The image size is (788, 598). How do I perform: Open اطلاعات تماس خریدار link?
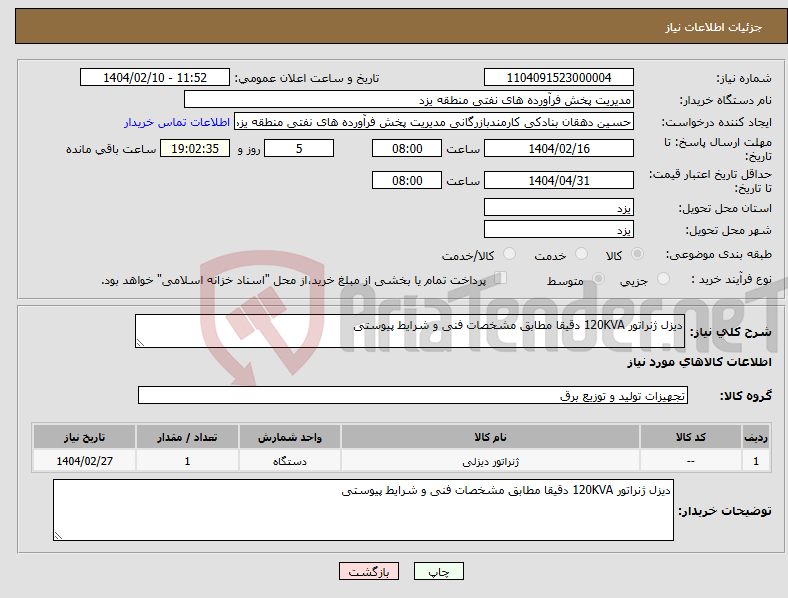tap(177, 122)
